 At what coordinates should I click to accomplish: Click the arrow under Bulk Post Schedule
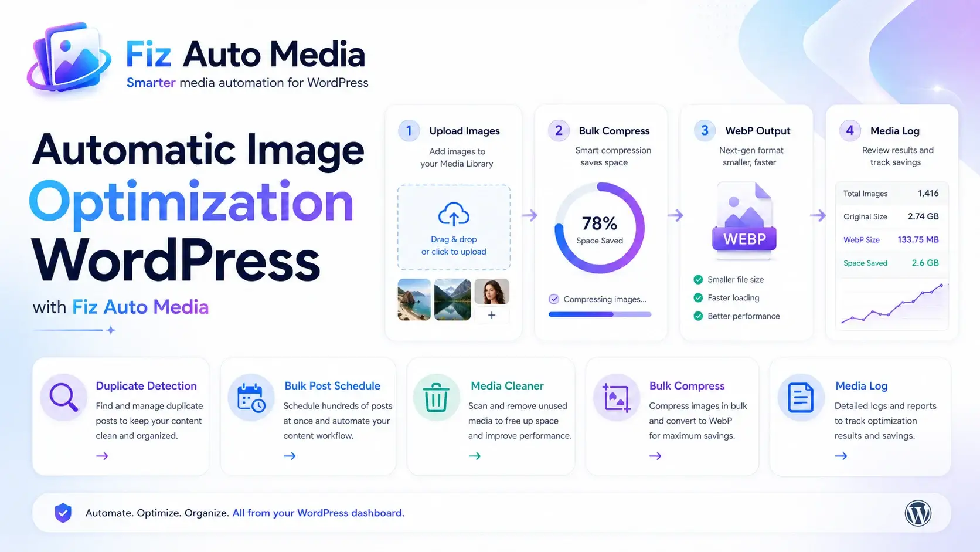pos(290,456)
